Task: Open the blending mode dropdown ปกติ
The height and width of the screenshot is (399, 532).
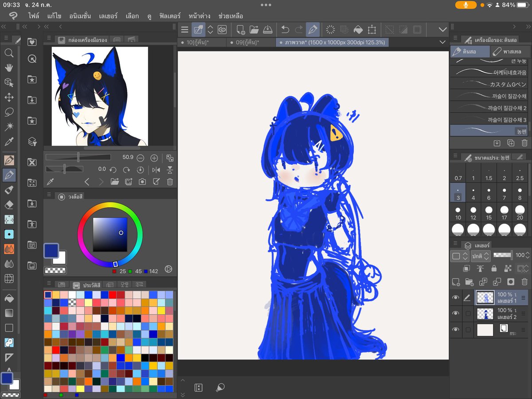Action: coord(481,256)
